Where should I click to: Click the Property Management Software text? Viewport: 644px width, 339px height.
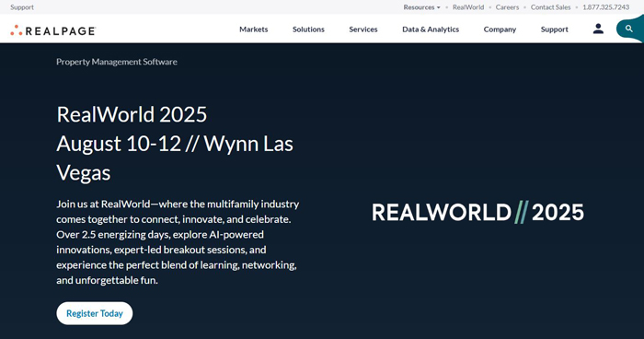tap(117, 62)
